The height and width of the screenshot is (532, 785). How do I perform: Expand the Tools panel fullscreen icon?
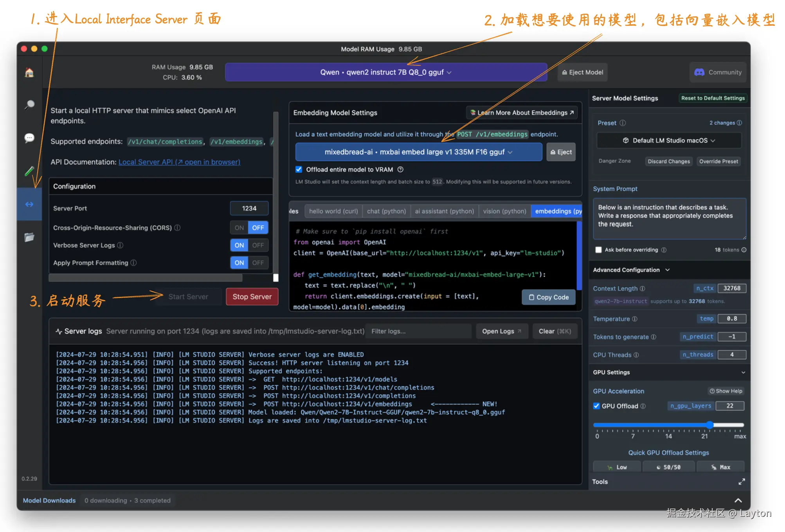click(x=741, y=482)
